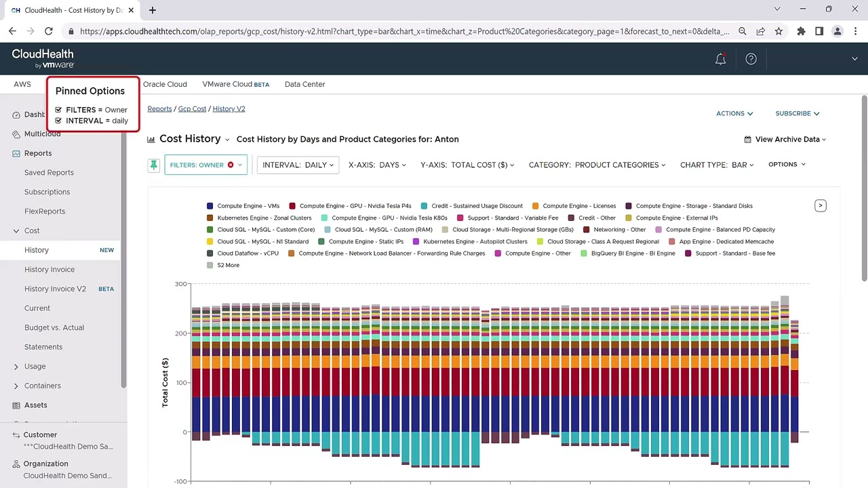
Task: Toggle the FILTERS = Owner pinned checkbox
Action: (58, 110)
